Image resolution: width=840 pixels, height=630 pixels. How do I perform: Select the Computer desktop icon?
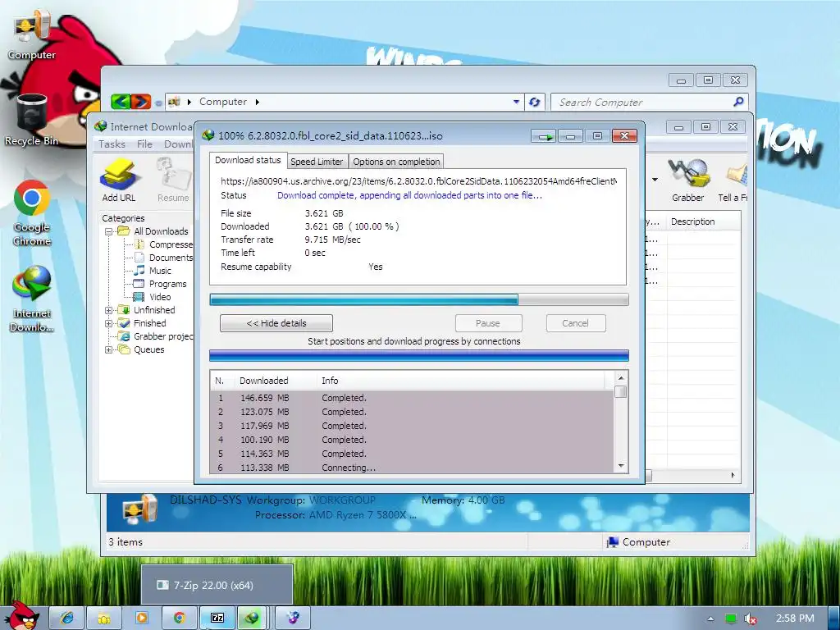coord(32,34)
